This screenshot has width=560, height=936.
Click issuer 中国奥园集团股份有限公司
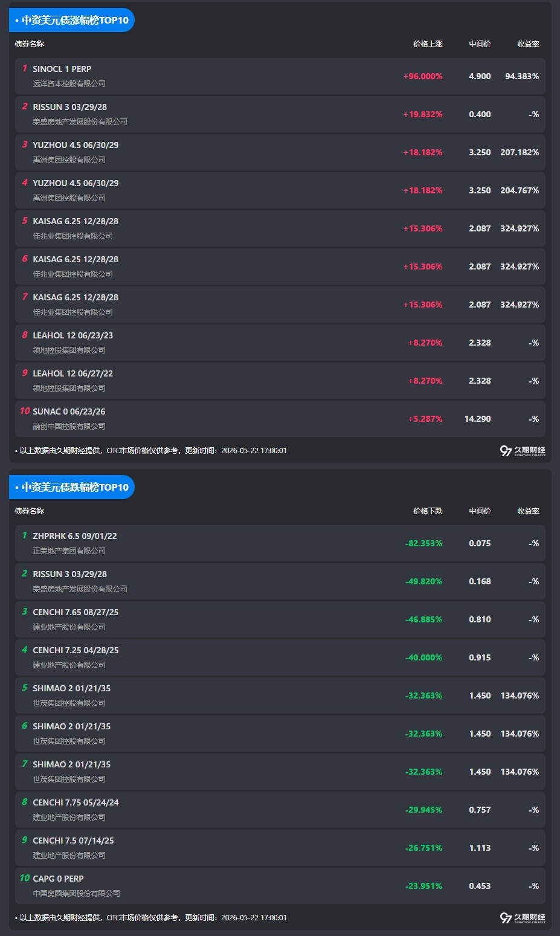pos(76,894)
